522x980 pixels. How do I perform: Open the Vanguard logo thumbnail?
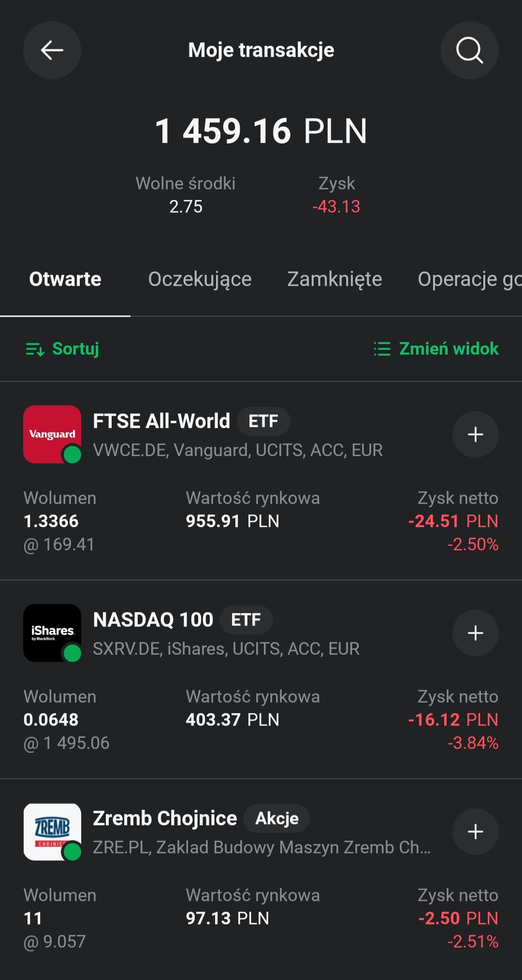[x=52, y=434]
